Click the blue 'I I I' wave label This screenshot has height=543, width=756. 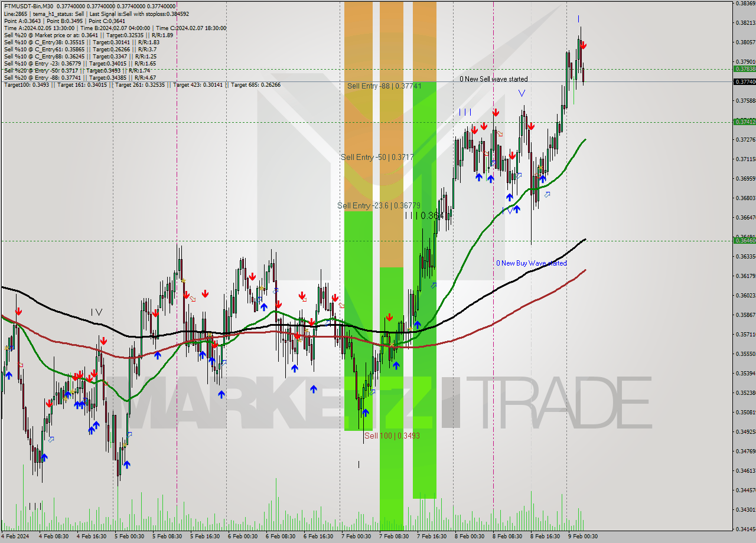pos(465,112)
